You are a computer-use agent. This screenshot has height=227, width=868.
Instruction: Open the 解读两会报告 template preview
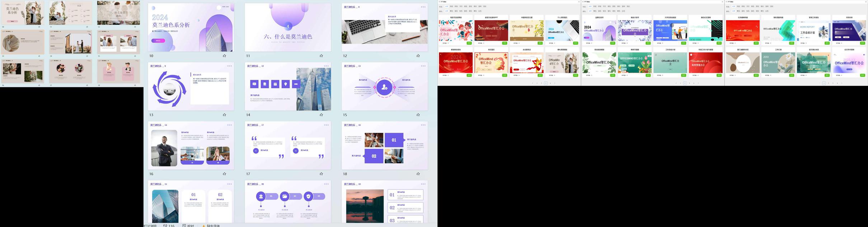click(456, 63)
